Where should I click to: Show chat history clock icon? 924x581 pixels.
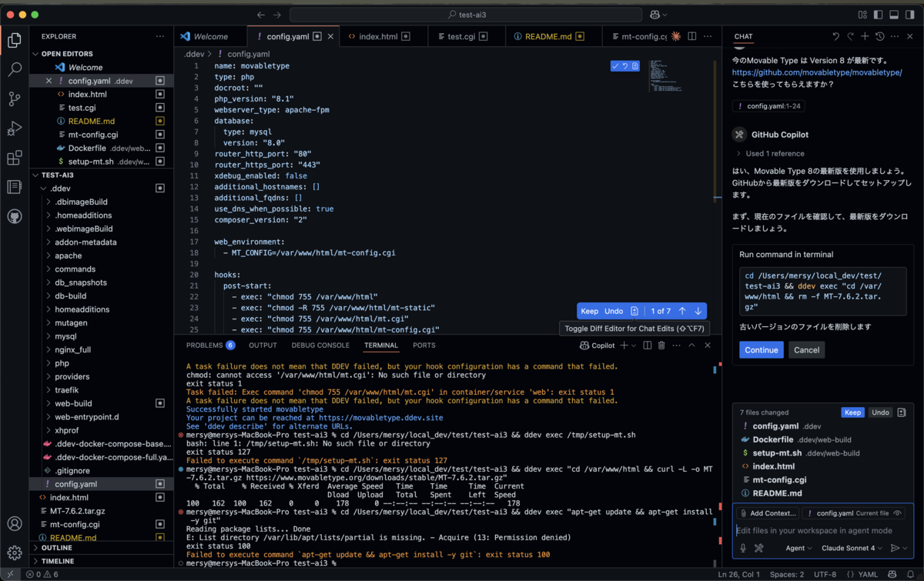[x=879, y=36]
